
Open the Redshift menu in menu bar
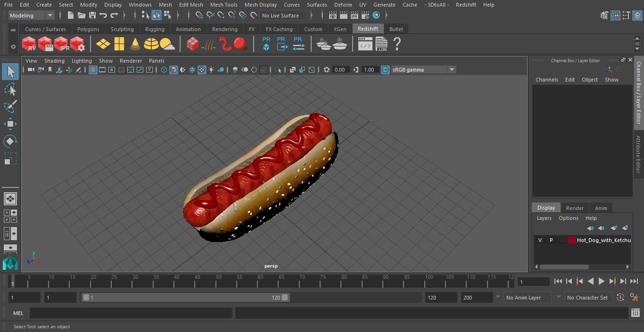pos(466,5)
